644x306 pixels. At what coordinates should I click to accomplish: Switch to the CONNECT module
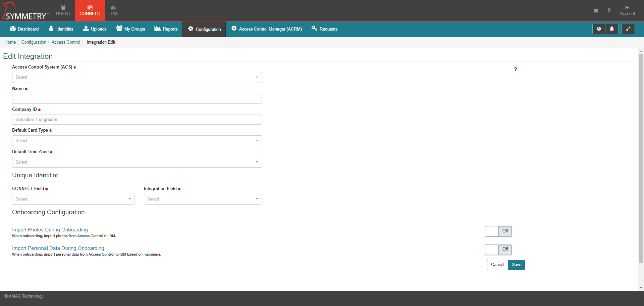(90, 10)
